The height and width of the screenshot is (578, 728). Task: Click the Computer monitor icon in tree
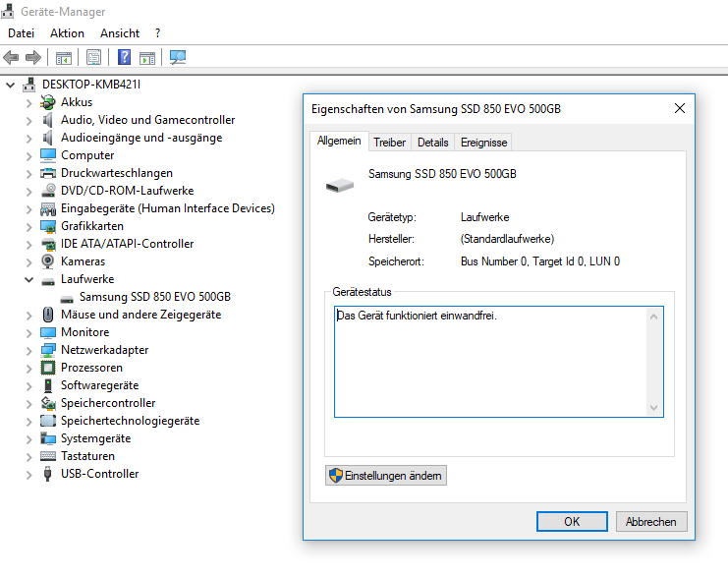click(48, 155)
